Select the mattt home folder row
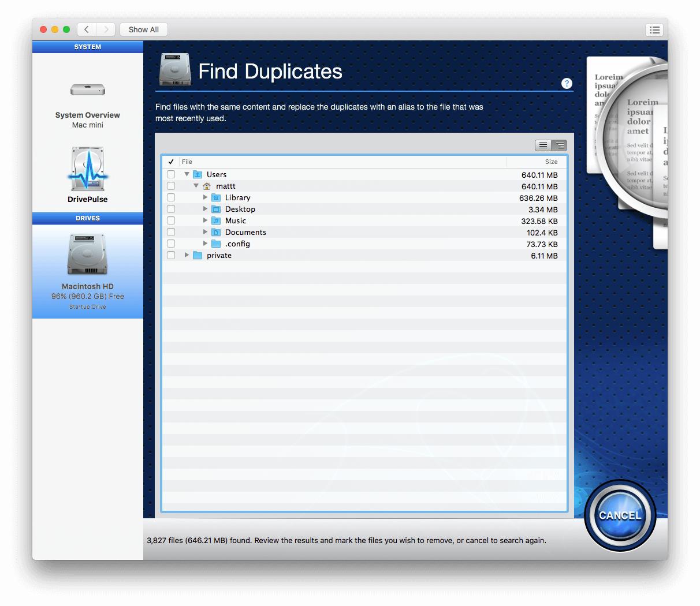Image resolution: width=700 pixels, height=606 pixels. point(226,186)
